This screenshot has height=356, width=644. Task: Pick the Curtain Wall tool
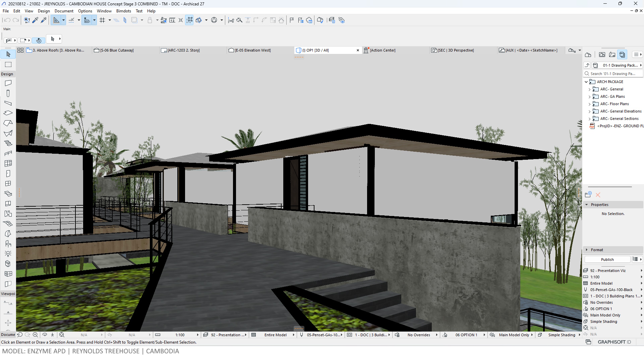coord(8,163)
